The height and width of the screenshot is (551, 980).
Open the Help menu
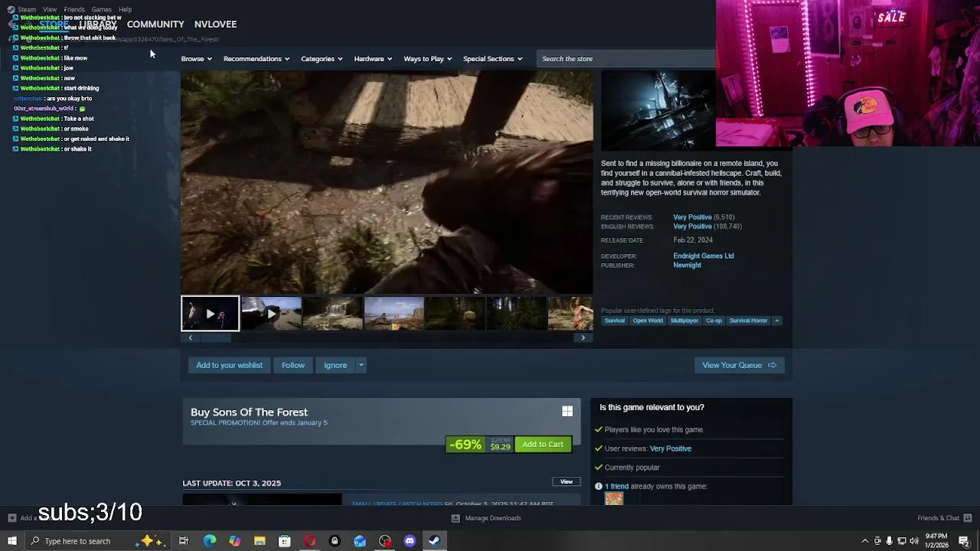pyautogui.click(x=125, y=9)
